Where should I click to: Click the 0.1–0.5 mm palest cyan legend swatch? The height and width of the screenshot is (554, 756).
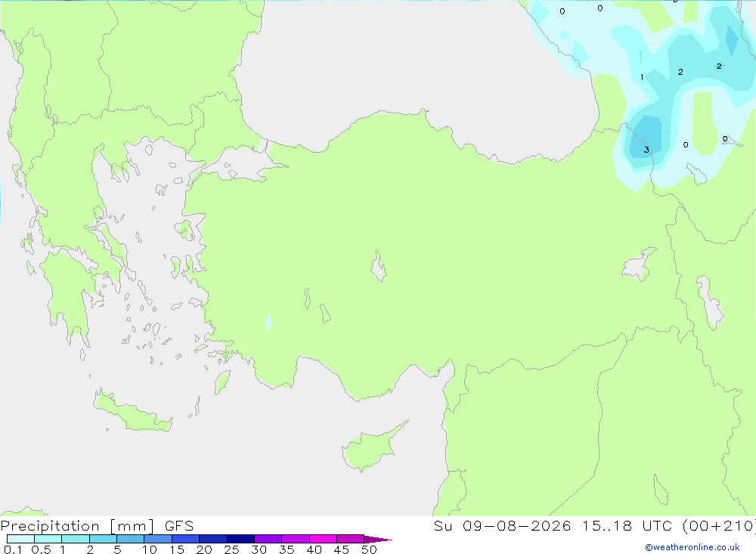pyautogui.click(x=20, y=539)
